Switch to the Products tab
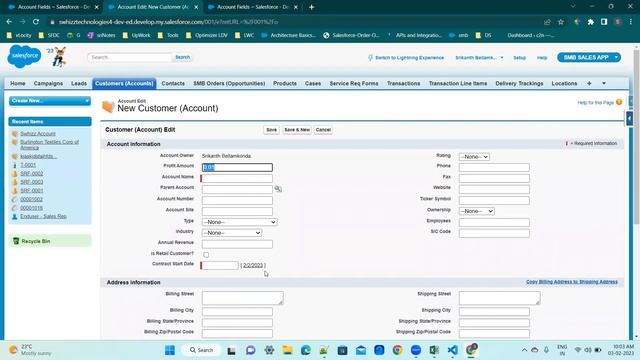640x360 pixels. (285, 83)
